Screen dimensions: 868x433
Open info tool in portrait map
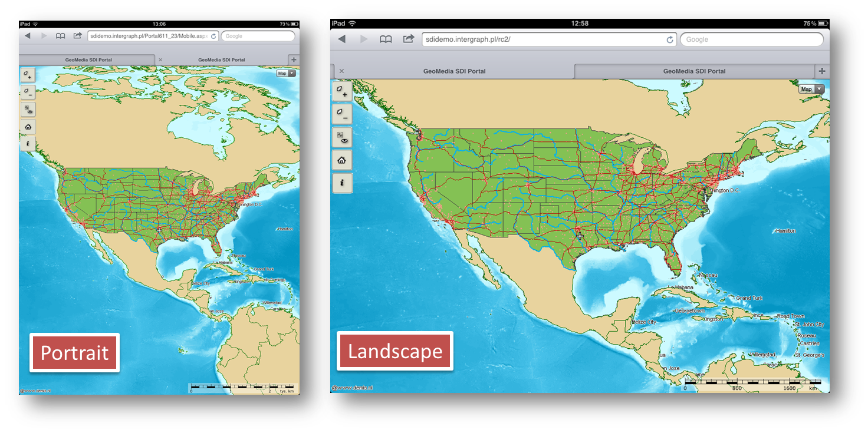(28, 143)
